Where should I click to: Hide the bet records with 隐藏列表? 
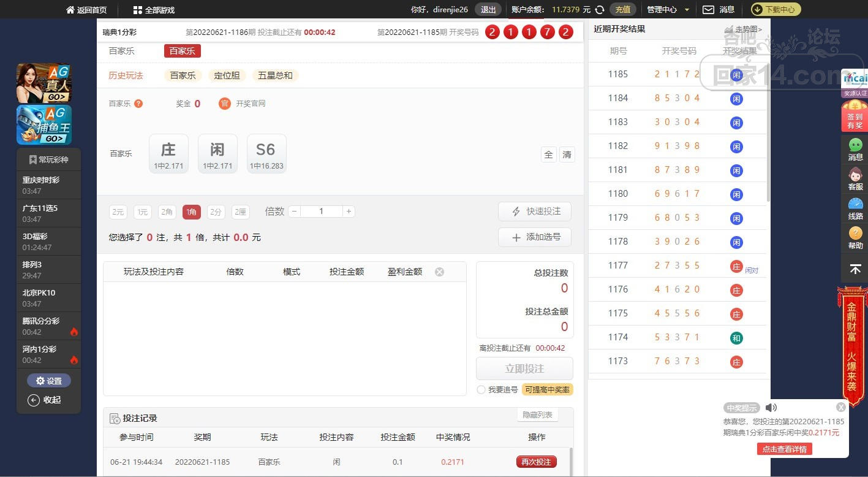click(x=537, y=415)
